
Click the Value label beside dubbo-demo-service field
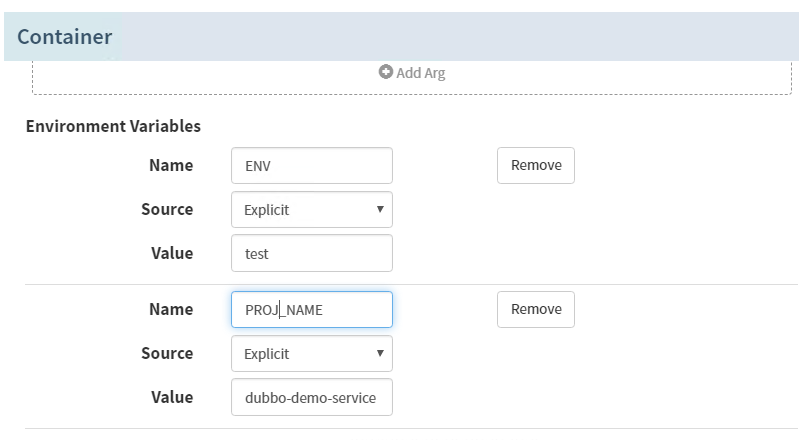[x=171, y=397]
